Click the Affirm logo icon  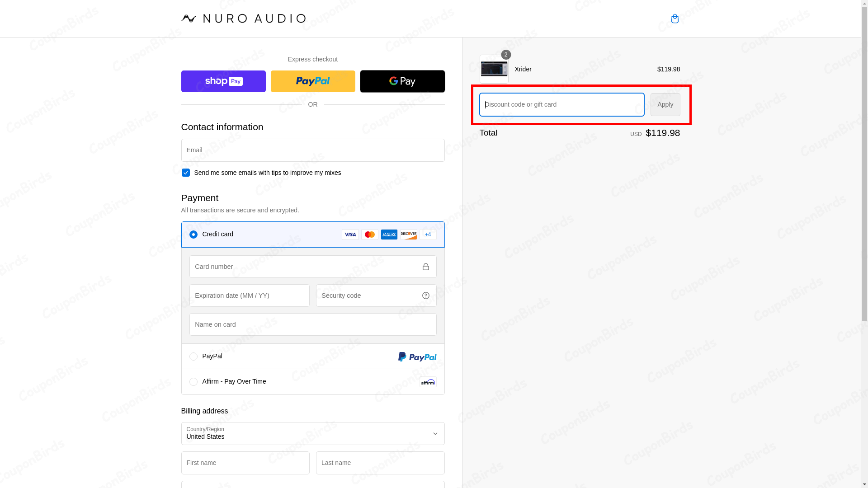pos(427,381)
